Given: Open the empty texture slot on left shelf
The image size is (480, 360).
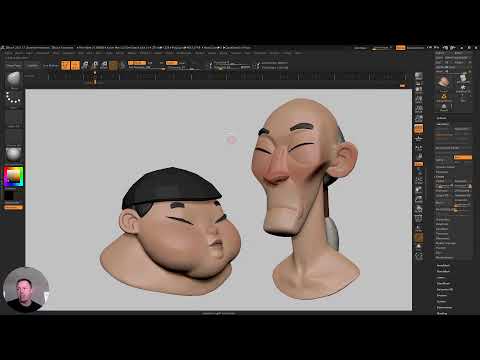Looking at the screenshot, I should click(x=14, y=137).
